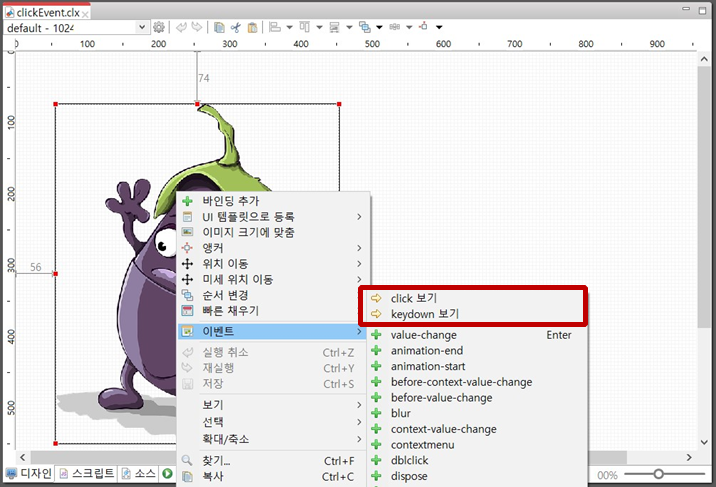Image resolution: width=716 pixels, height=487 pixels.
Task: Click the green plus beside value-change
Action: (x=376, y=335)
